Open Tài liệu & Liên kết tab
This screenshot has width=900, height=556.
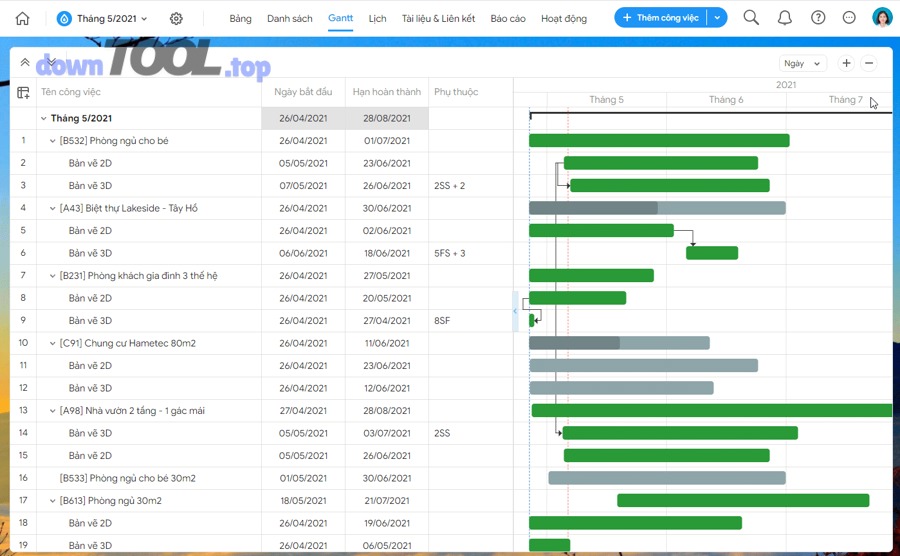pos(438,18)
